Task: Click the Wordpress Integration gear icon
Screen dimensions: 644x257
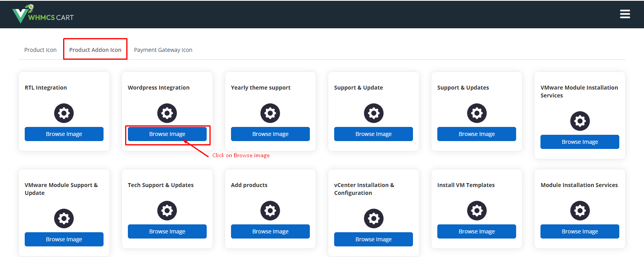Action: 167,113
